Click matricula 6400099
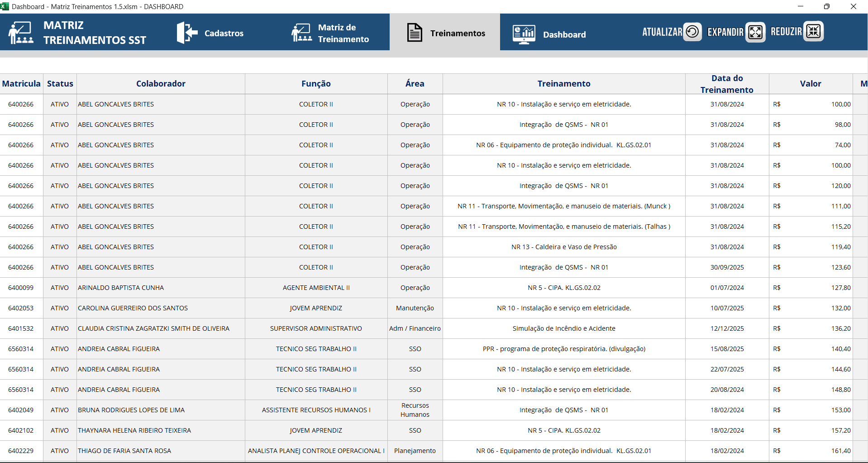This screenshot has height=463, width=868. (21, 288)
